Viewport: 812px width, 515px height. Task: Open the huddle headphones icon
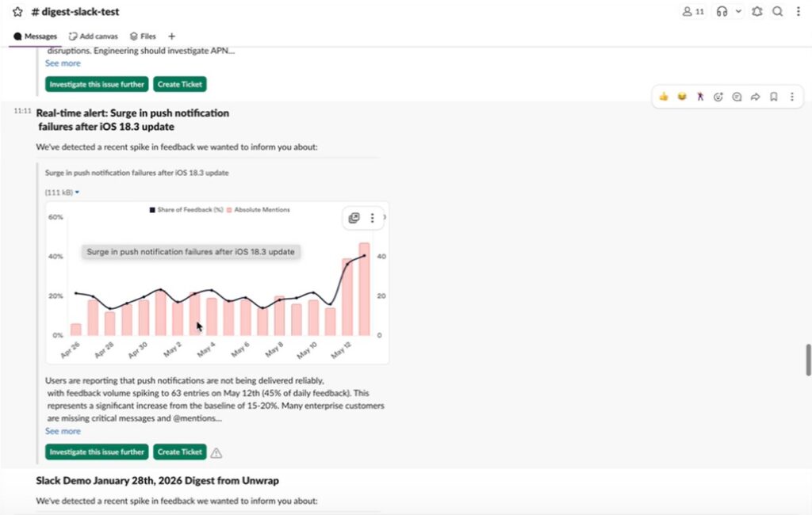(x=722, y=11)
